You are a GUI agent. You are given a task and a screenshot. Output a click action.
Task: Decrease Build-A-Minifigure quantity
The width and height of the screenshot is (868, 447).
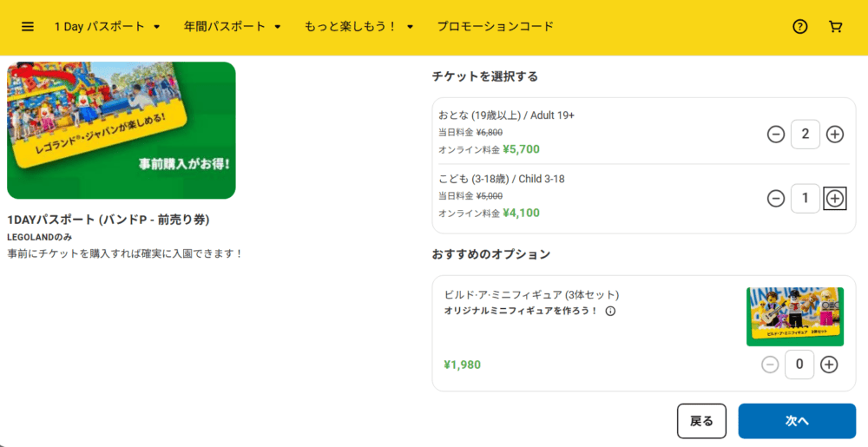point(770,365)
